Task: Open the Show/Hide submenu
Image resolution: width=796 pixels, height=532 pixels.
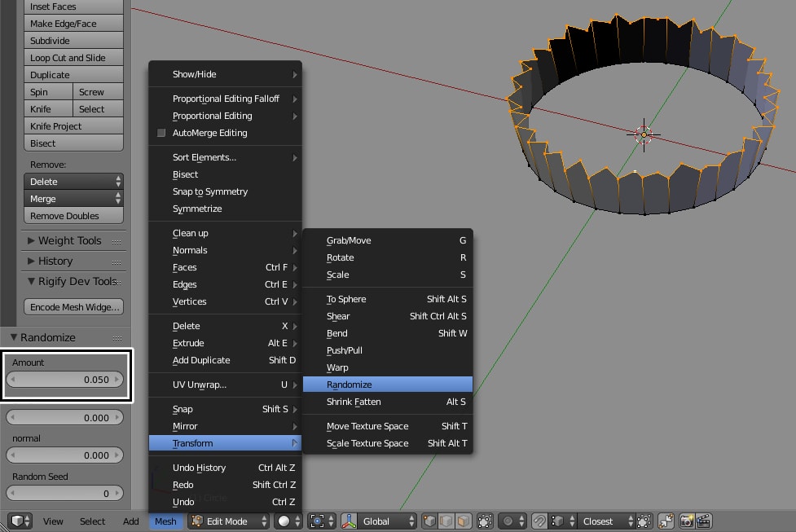Action: pyautogui.click(x=225, y=74)
